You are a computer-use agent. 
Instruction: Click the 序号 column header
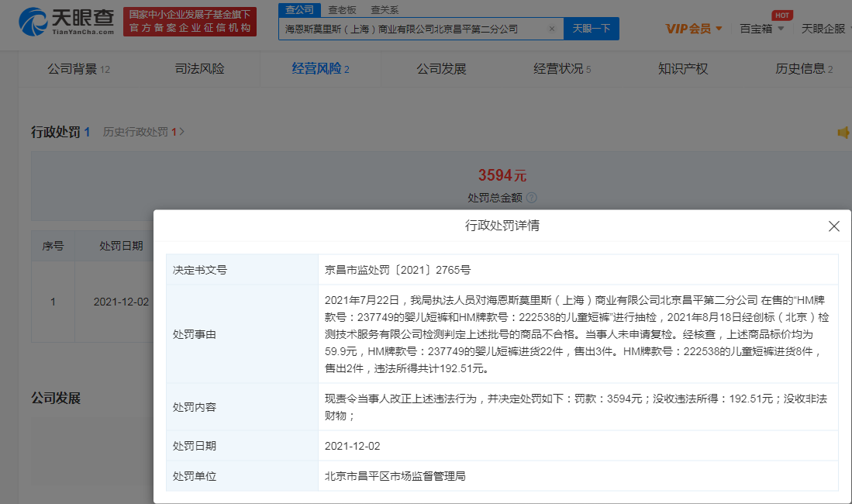coord(53,246)
